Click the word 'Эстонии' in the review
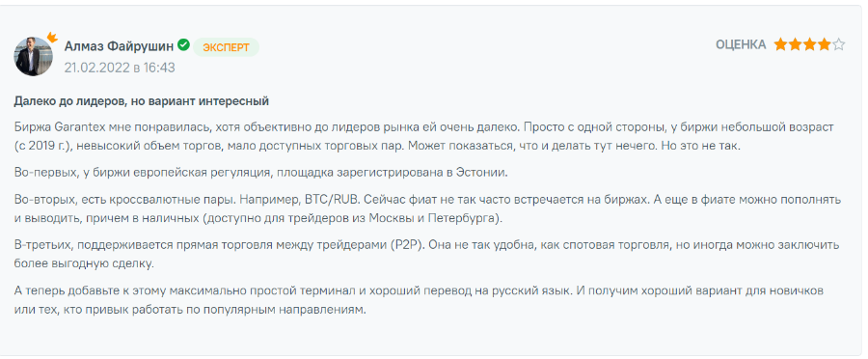 [483, 173]
